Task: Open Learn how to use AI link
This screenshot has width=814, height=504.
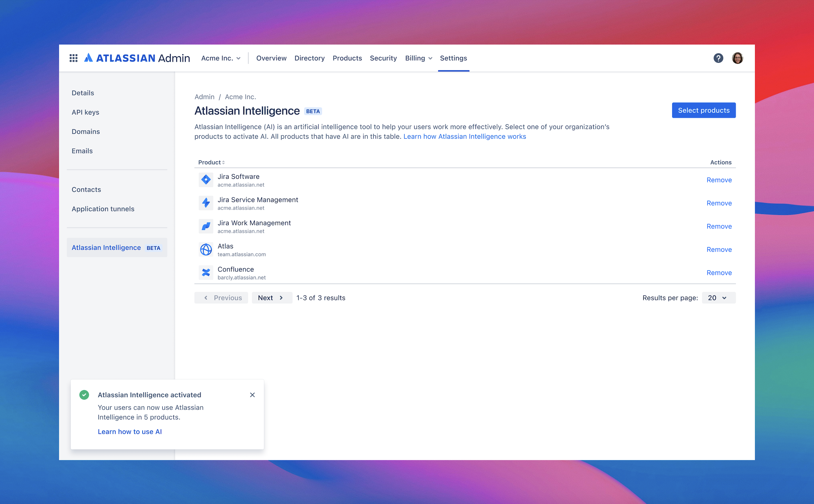Action: pyautogui.click(x=130, y=432)
